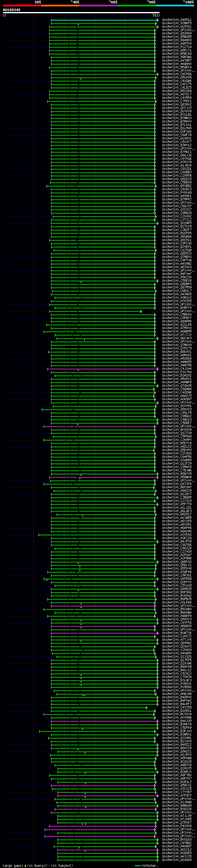Select the UniRef100_B3H1M2 label
The height and width of the screenshot is (868, 197).
[x=176, y=375]
